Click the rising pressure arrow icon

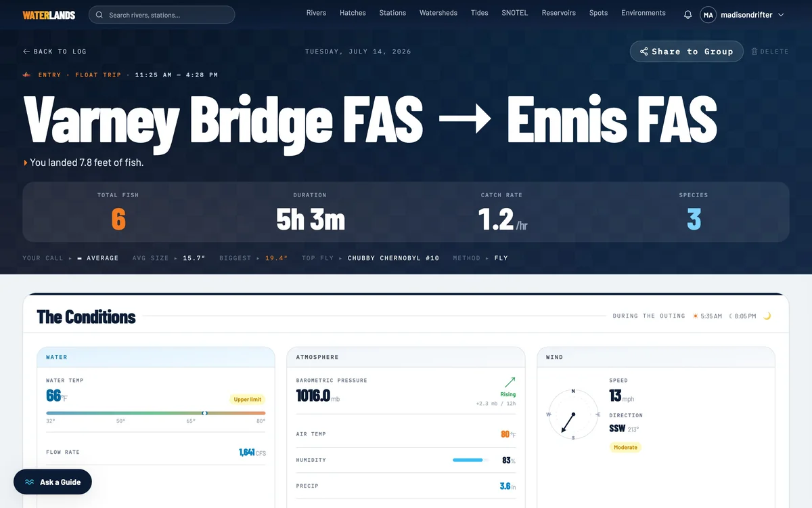point(510,382)
